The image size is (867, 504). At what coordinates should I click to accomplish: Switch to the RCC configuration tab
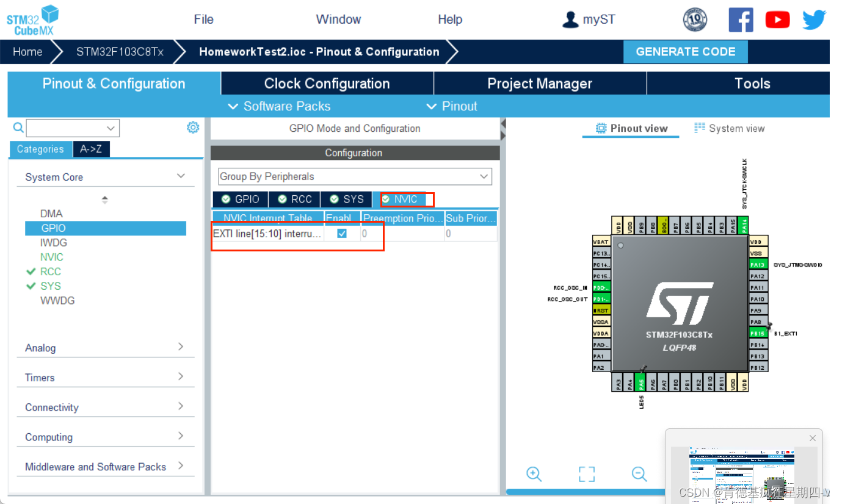[x=294, y=199]
